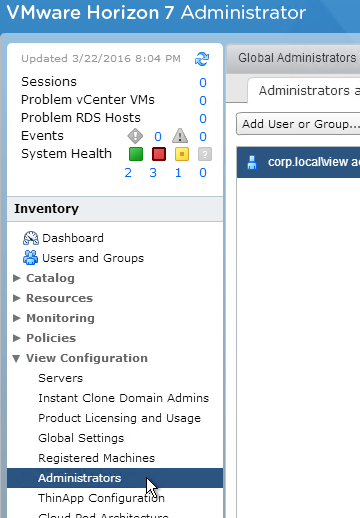Click the Problem vCenter VMs count link
This screenshot has height=518, width=360.
(203, 100)
